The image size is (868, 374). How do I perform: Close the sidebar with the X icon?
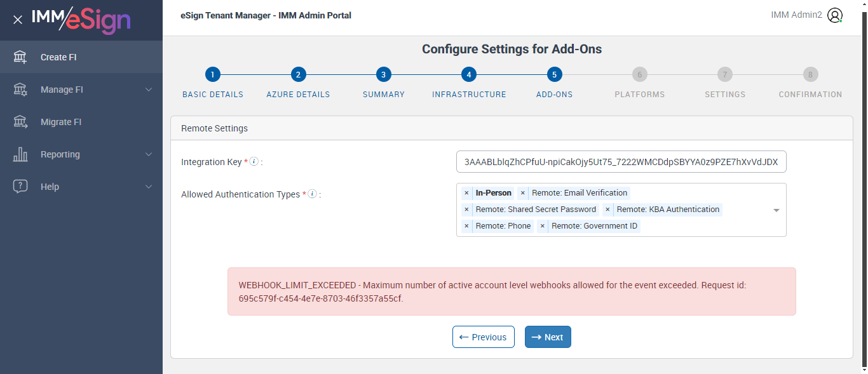pos(18,20)
